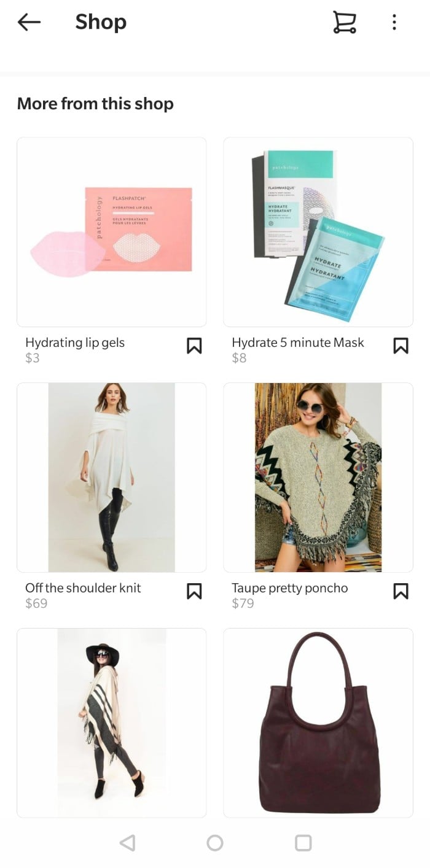Open the shopping cart
The height and width of the screenshot is (868, 430).
(x=344, y=22)
